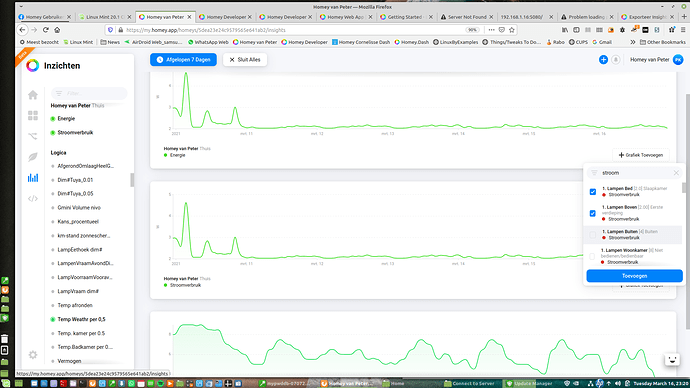Image resolution: width=690 pixels, height=388 pixels.
Task: Open the News bookmarks folder
Action: (x=110, y=42)
